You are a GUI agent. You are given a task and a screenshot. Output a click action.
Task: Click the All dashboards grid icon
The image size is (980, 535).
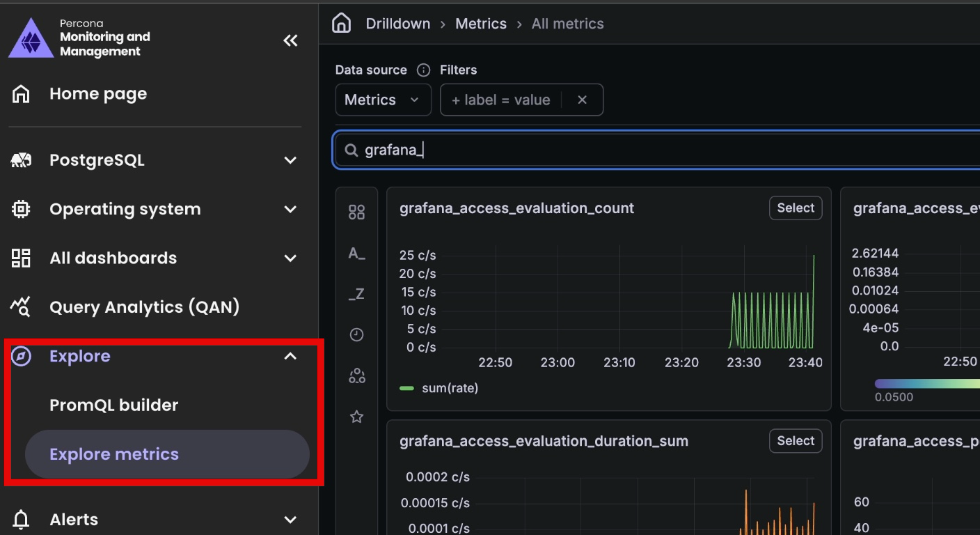point(22,258)
